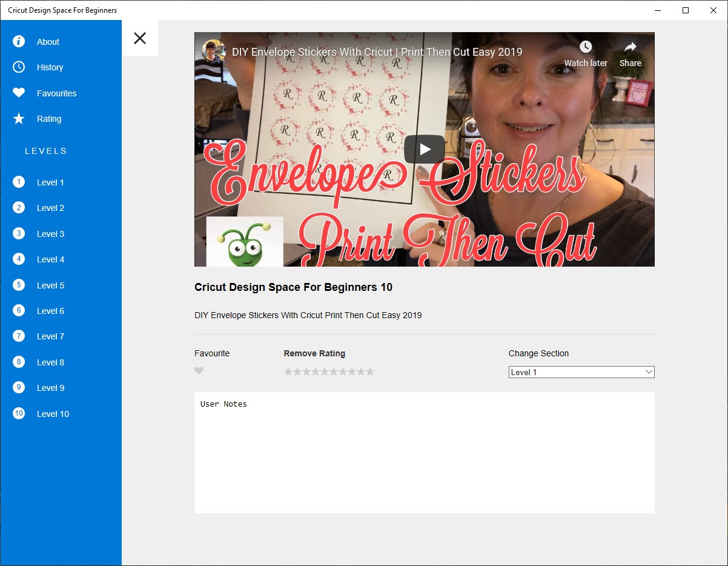Image resolution: width=728 pixels, height=566 pixels.
Task: Click the video title link on player
Action: (x=377, y=52)
